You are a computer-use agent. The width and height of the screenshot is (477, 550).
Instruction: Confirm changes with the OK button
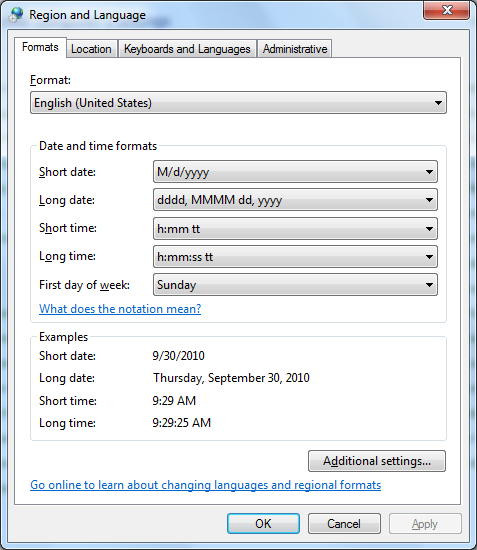tap(263, 524)
